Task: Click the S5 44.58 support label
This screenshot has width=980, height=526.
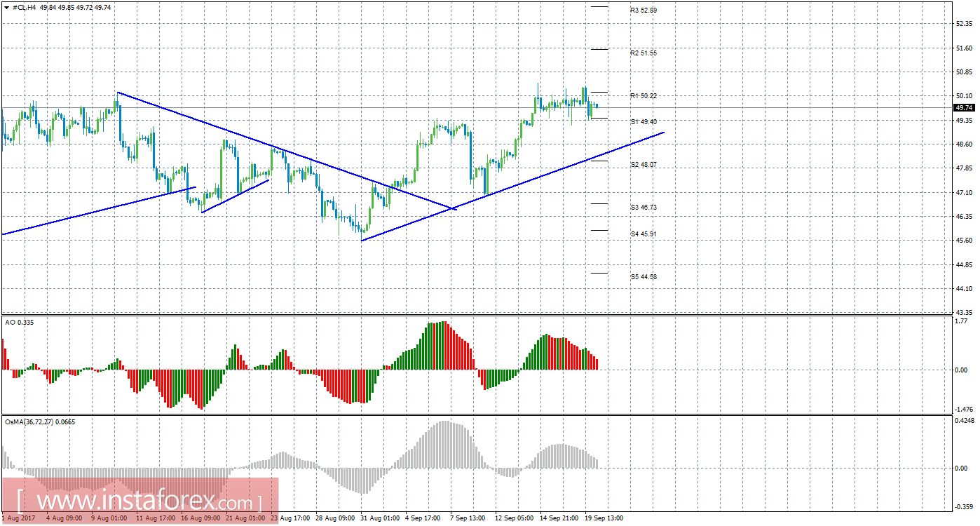Action: tap(644, 276)
